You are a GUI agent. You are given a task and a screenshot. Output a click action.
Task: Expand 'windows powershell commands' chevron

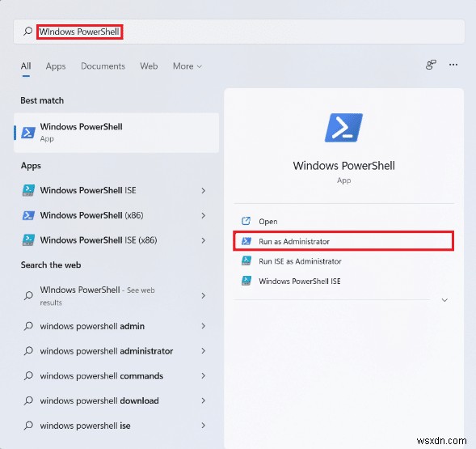[x=203, y=375]
